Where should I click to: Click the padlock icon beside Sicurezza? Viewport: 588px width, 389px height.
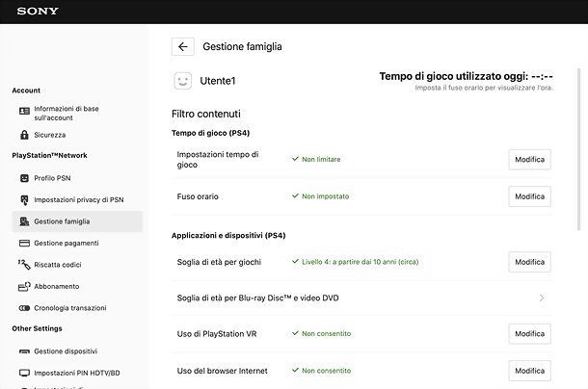tap(24, 135)
